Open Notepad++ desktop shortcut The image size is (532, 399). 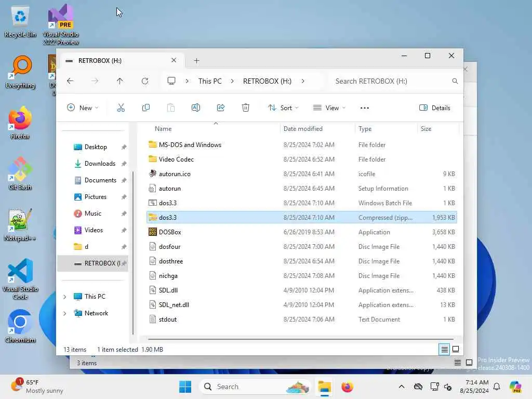coord(20,224)
